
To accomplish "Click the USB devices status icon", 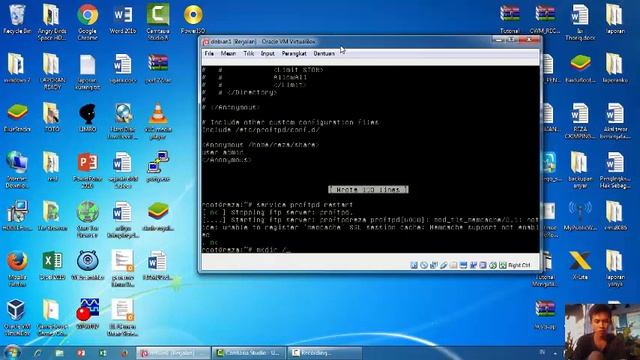I will (443, 265).
